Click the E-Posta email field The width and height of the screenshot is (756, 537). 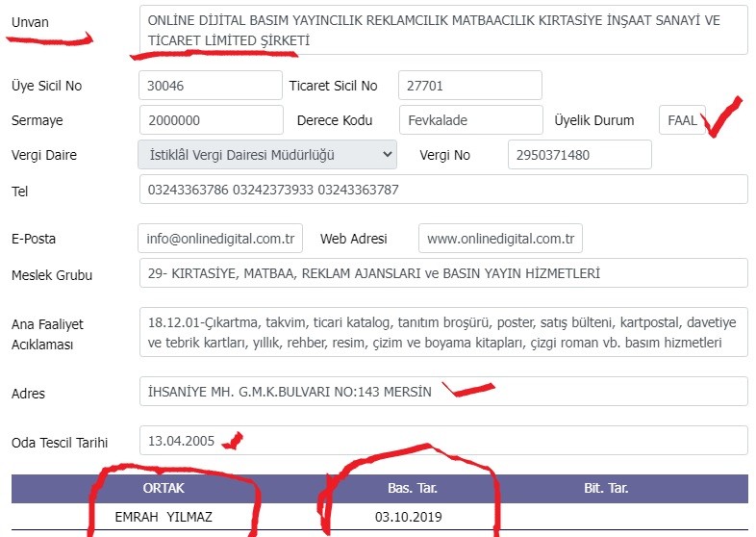pos(220,239)
